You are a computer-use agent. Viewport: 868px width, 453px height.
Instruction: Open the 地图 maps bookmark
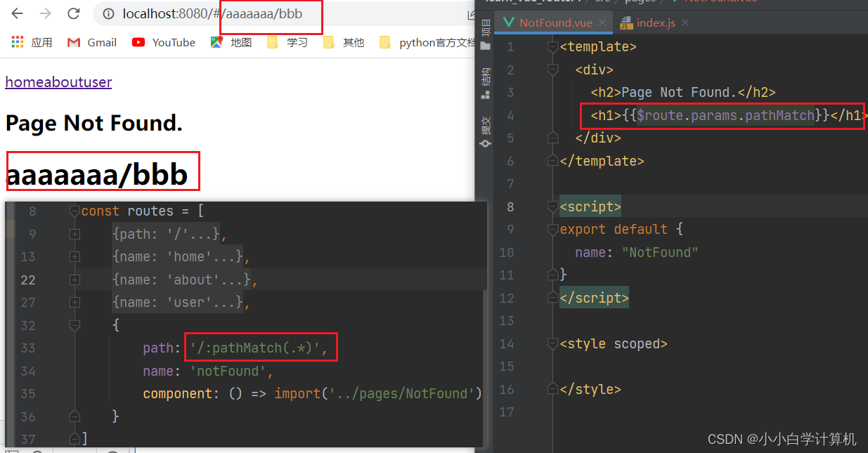point(231,42)
